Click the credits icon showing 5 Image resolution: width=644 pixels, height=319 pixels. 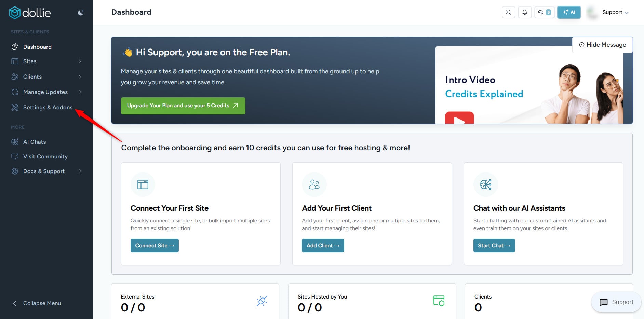coord(544,12)
